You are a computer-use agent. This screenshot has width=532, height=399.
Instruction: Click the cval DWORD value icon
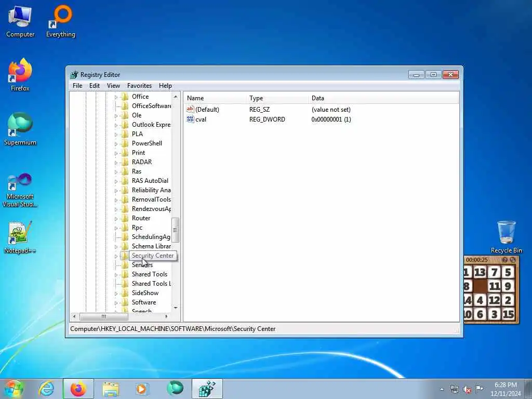[x=190, y=119]
